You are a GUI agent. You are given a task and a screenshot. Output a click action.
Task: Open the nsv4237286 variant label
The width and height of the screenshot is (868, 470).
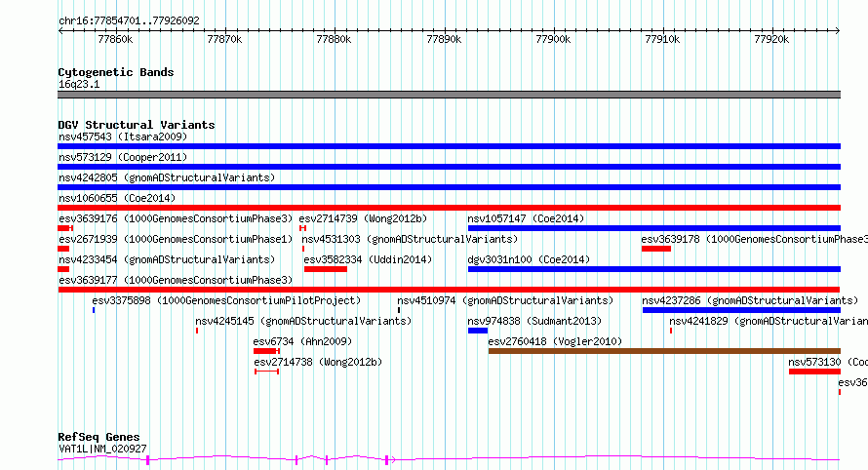coord(750,300)
